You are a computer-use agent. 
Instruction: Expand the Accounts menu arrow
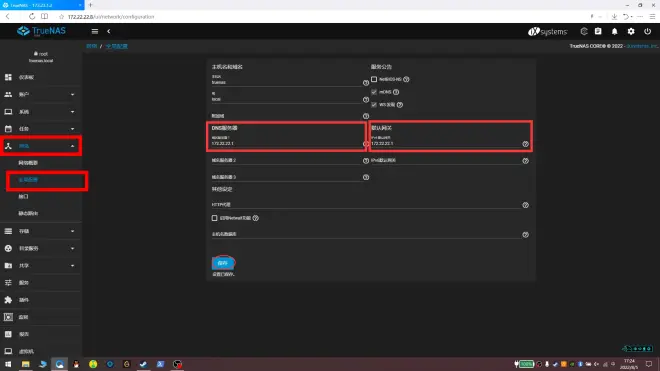pos(72,94)
